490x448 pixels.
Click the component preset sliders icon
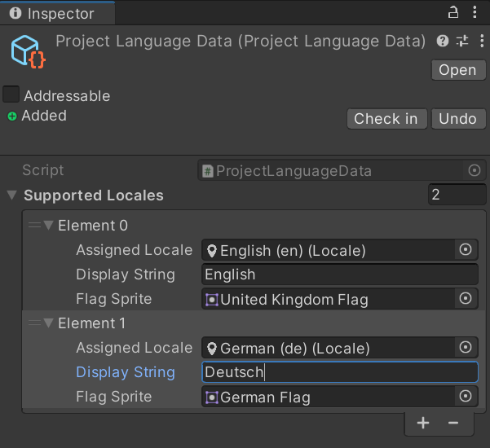pos(462,42)
